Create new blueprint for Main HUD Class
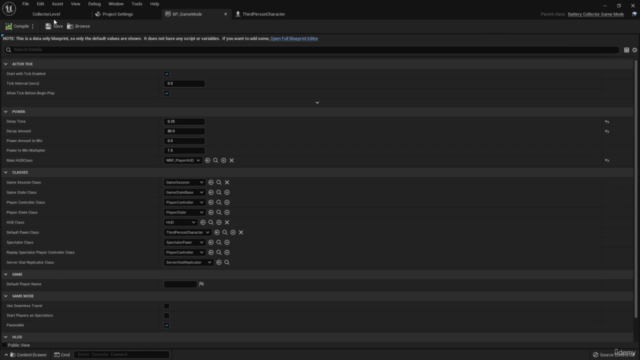The image size is (640, 360). tap(224, 160)
